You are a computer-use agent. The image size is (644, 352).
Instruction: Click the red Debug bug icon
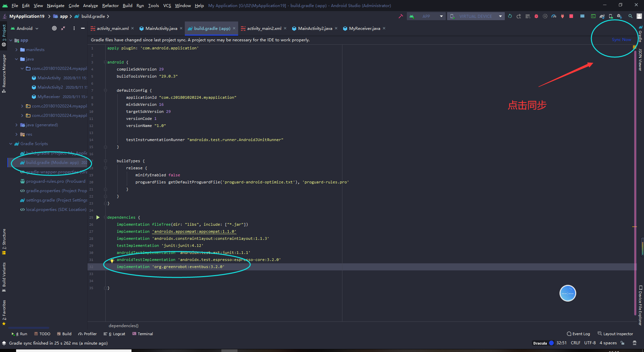(536, 16)
